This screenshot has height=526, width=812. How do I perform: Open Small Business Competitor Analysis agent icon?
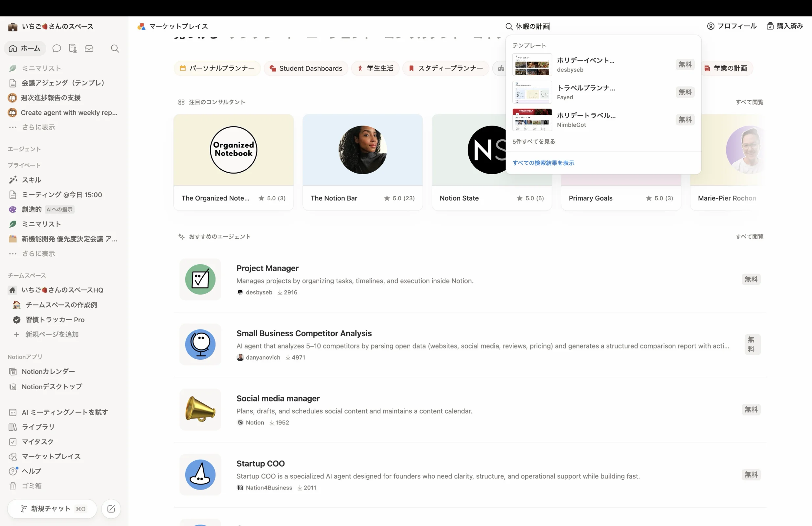[200, 344]
